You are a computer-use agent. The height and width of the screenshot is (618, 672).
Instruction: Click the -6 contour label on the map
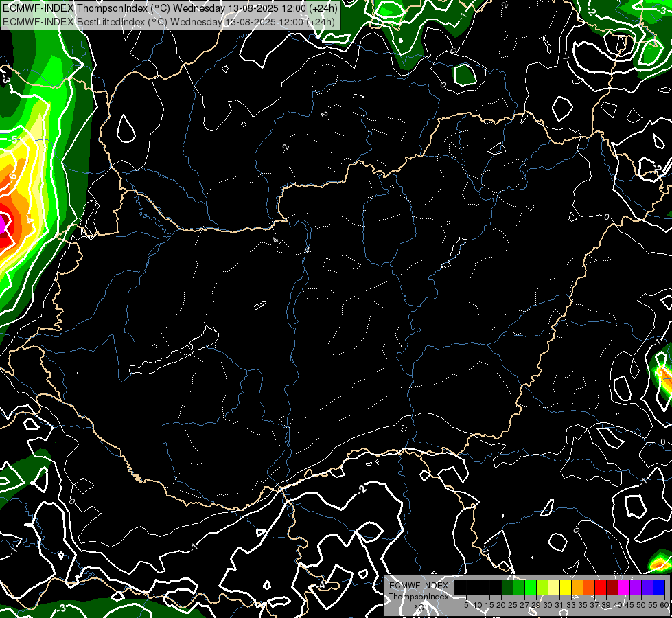tap(12, 178)
